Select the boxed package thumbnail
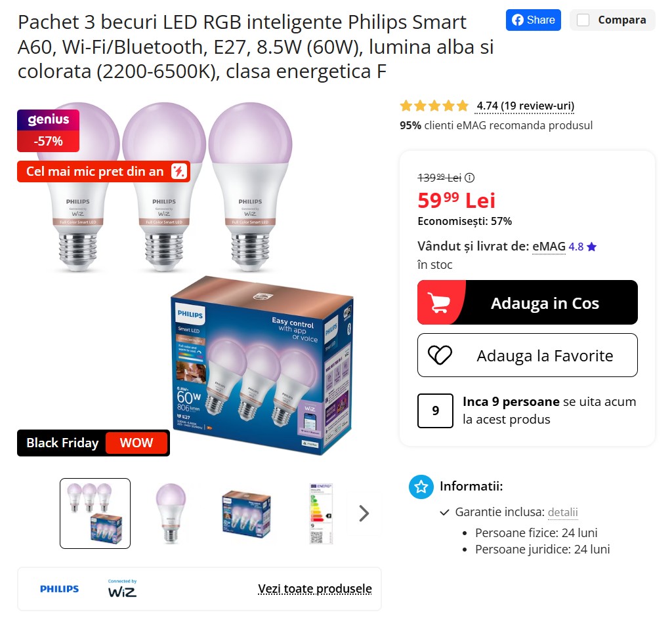Viewport: 672px width, 623px height. tap(247, 513)
